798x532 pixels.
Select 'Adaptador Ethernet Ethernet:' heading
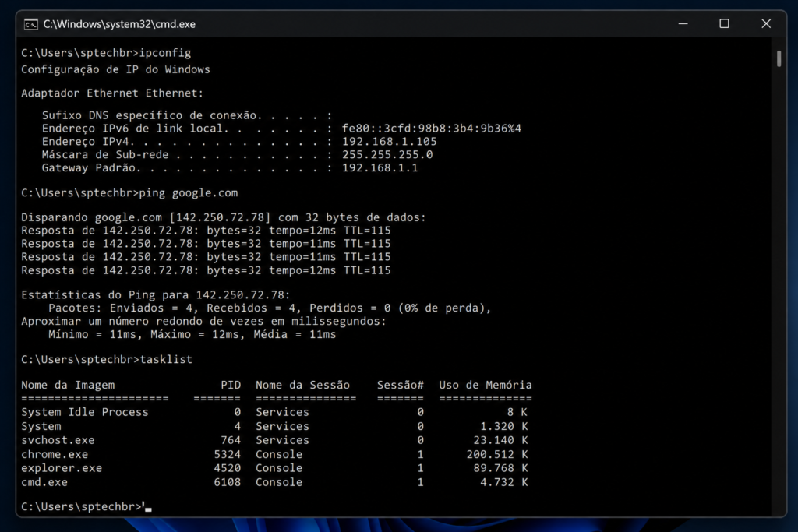point(112,93)
